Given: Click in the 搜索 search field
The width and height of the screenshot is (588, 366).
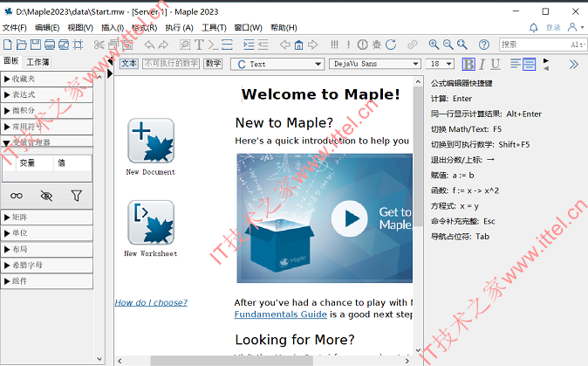Looking at the screenshot, I should click(543, 45).
